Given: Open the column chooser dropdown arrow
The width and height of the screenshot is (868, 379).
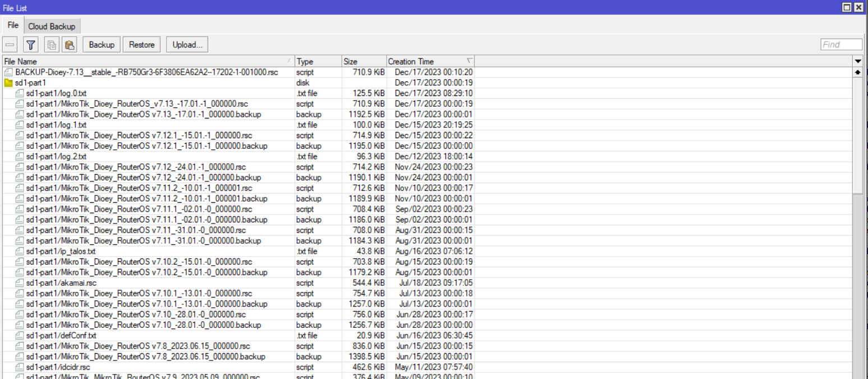Looking at the screenshot, I should pos(857,61).
